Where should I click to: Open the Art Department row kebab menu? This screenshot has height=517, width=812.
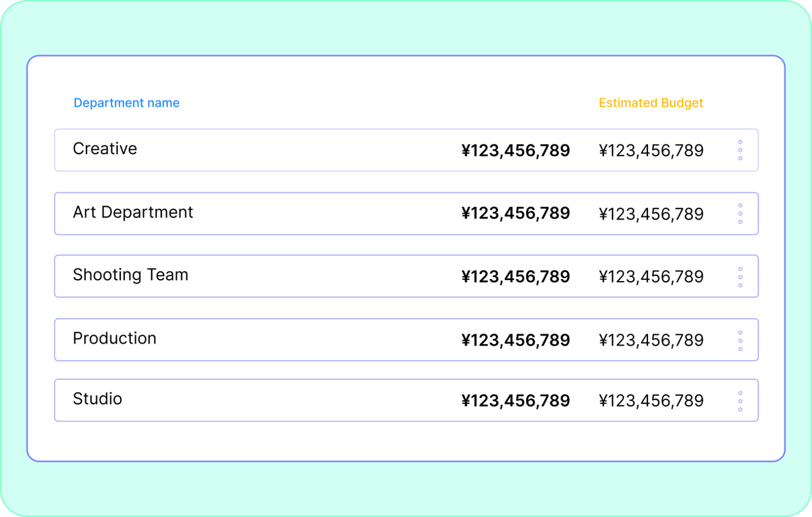[740, 214]
